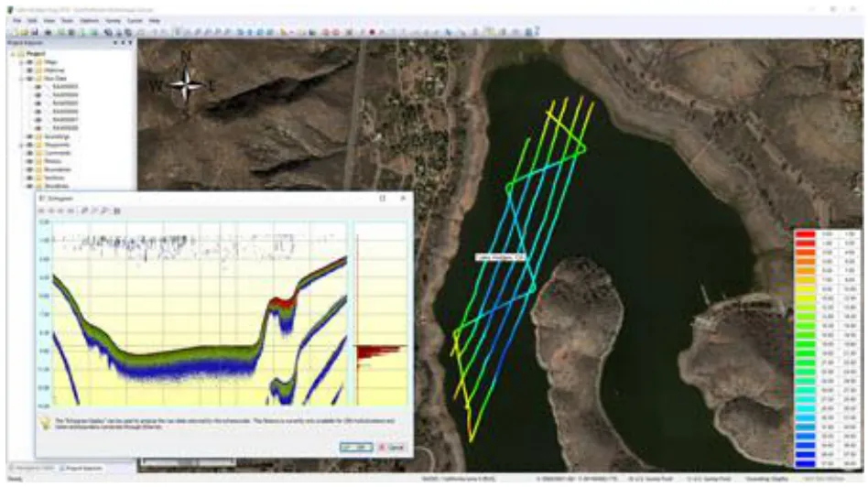Expand the Maps tree node
This screenshot has width=868, height=487.
(x=22, y=62)
